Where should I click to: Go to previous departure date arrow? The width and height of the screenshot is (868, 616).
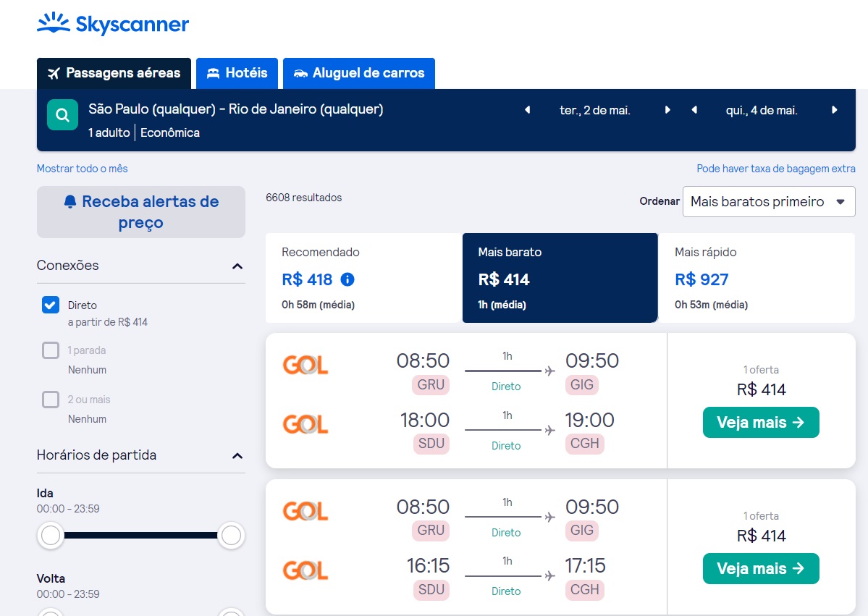[527, 110]
